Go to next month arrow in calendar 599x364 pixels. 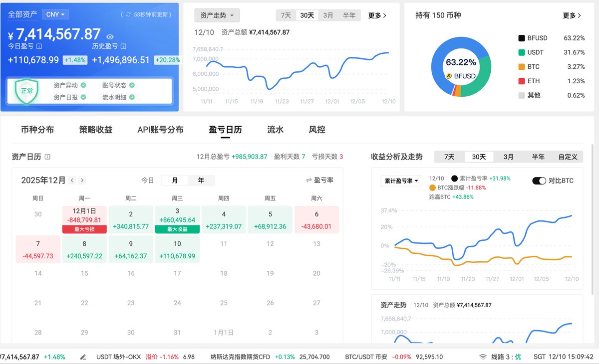[82, 181]
